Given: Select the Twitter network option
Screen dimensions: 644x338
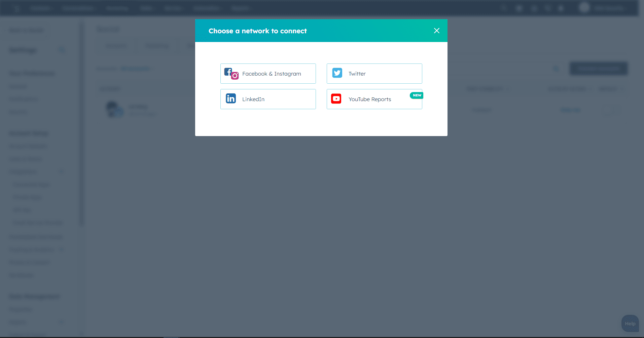Looking at the screenshot, I should 374,74.
